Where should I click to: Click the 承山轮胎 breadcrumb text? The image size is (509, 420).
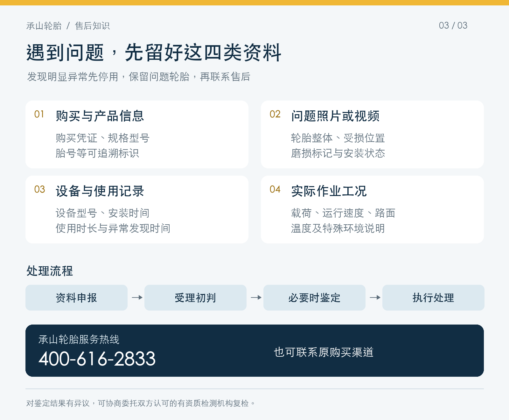pyautogui.click(x=44, y=26)
